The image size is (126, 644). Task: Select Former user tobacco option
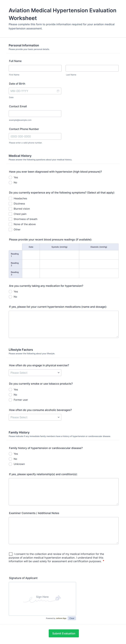pos(11,400)
